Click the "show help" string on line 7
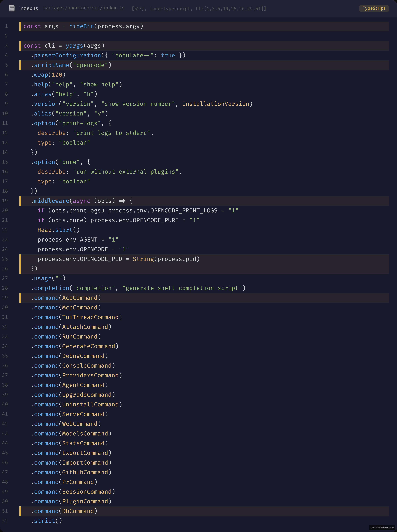 click(x=99, y=85)
